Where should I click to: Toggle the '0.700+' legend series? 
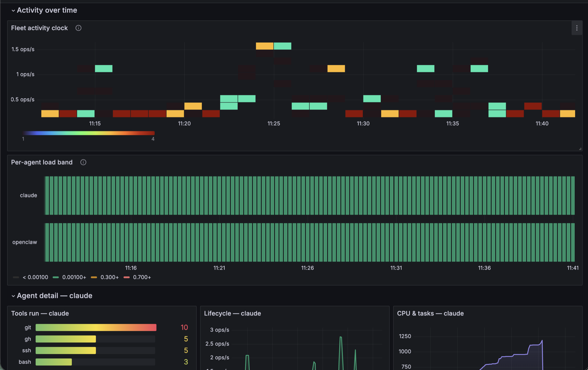click(x=137, y=277)
